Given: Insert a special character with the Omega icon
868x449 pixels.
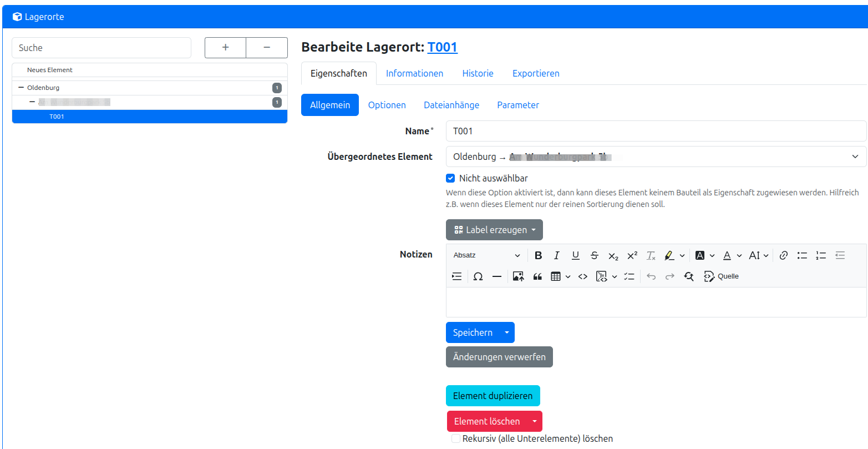Looking at the screenshot, I should (478, 276).
